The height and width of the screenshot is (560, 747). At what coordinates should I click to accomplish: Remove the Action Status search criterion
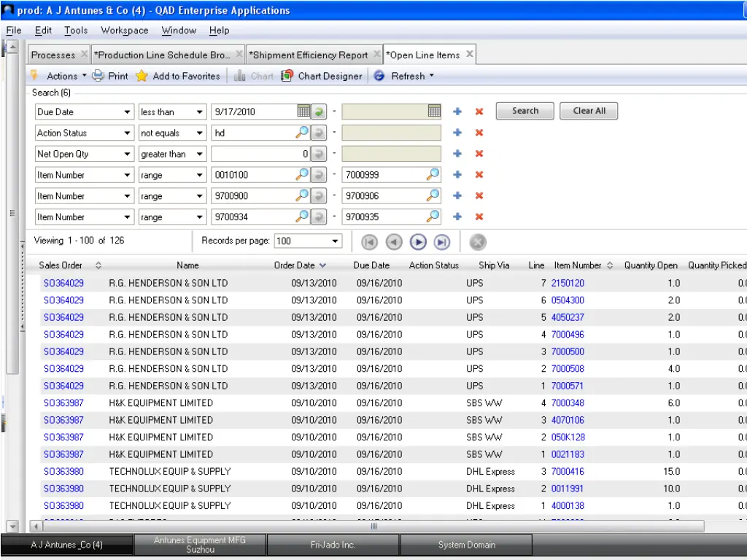pos(479,133)
